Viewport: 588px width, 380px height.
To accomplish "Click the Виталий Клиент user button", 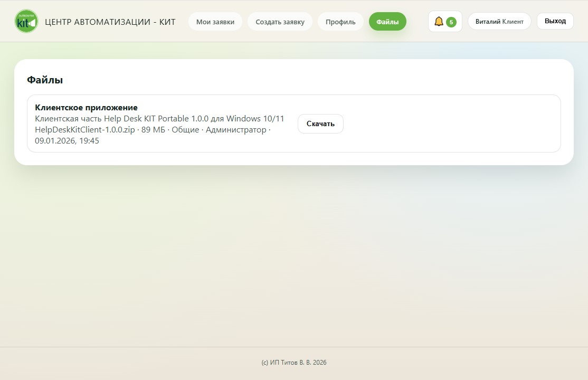I will [x=499, y=22].
